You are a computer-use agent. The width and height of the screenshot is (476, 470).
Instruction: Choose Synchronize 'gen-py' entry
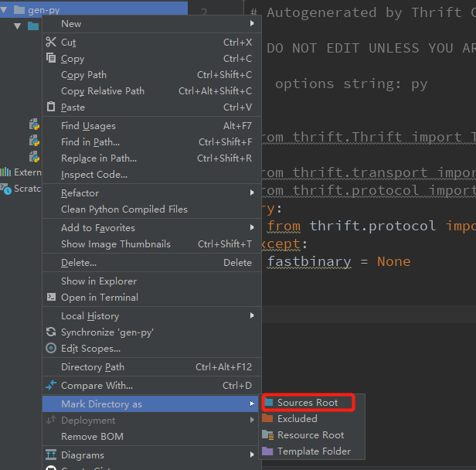tap(151, 332)
